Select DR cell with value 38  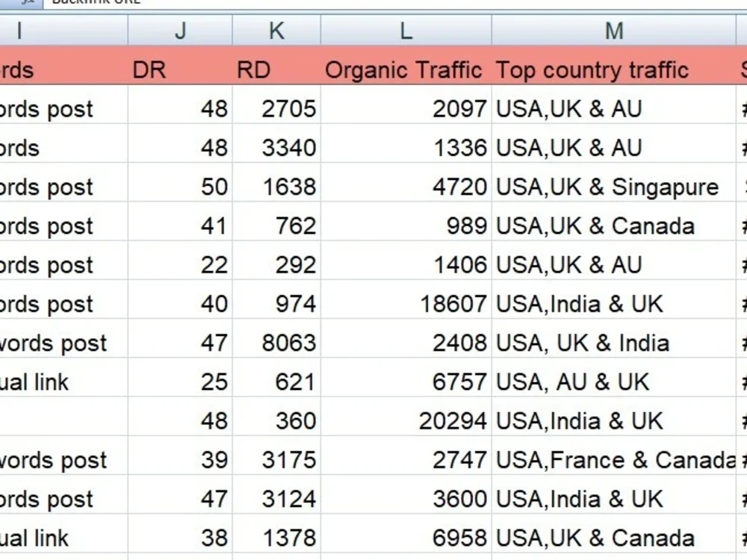180,535
